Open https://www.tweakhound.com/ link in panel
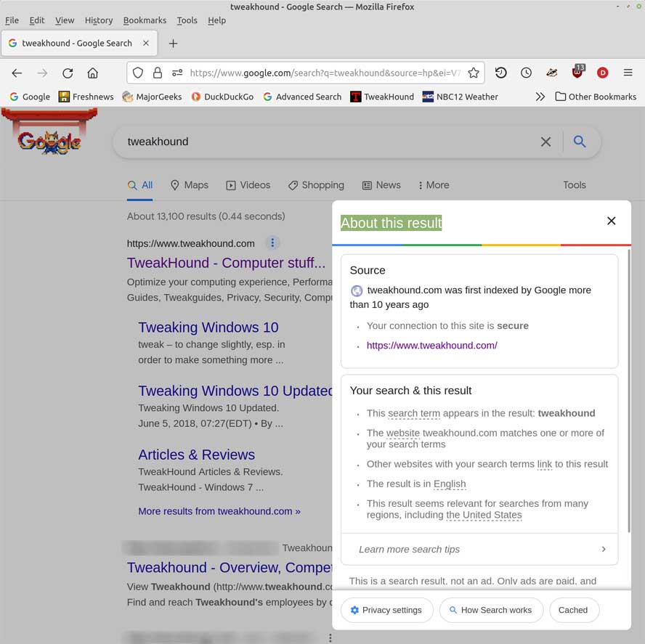The width and height of the screenshot is (645, 644). pos(432,346)
